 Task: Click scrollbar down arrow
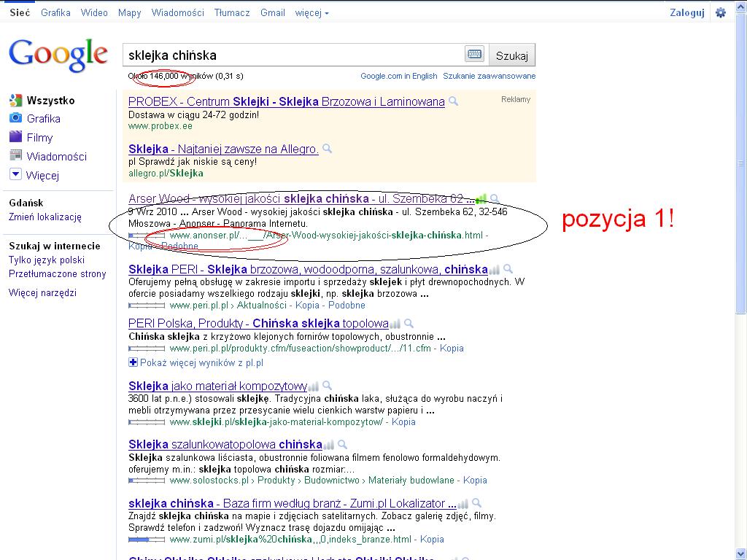[x=741, y=554]
